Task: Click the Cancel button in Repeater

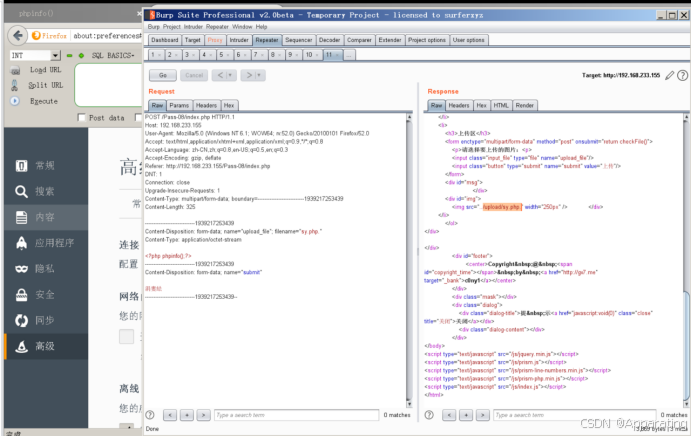Action: pos(194,75)
